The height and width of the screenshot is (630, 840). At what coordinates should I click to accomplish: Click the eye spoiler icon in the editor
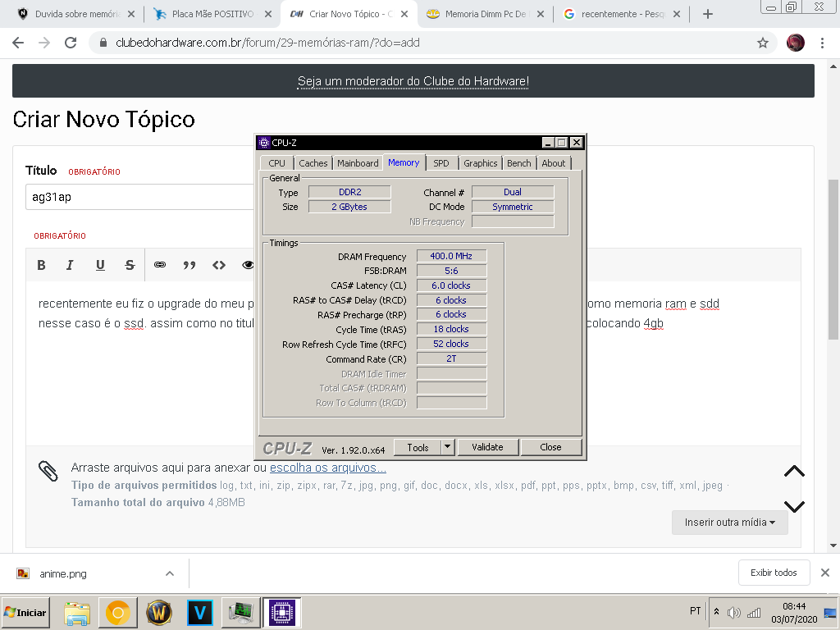(248, 265)
